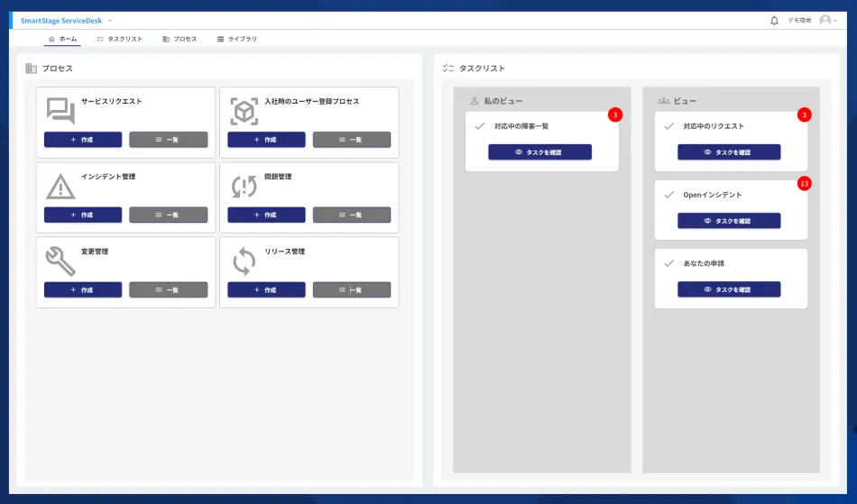Open the 問題管理 一覧 list

352,215
